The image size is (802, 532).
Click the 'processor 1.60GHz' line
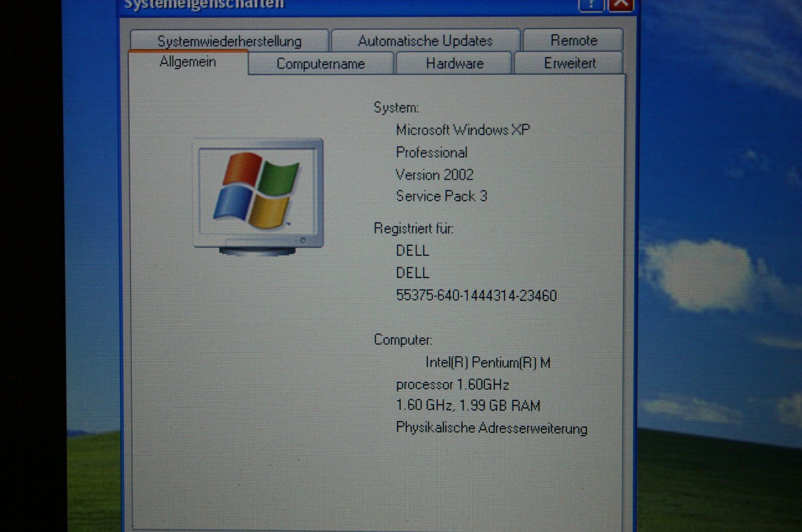[x=452, y=384]
